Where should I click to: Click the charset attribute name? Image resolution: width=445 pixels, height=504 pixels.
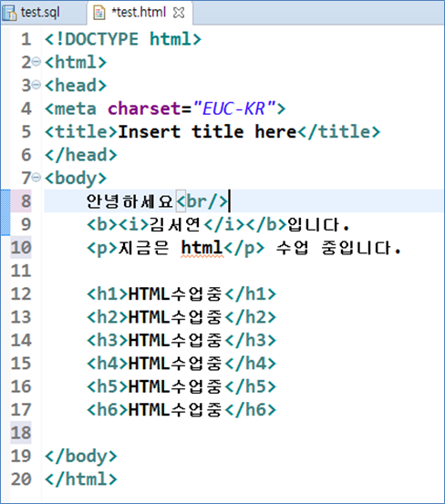tap(144, 108)
